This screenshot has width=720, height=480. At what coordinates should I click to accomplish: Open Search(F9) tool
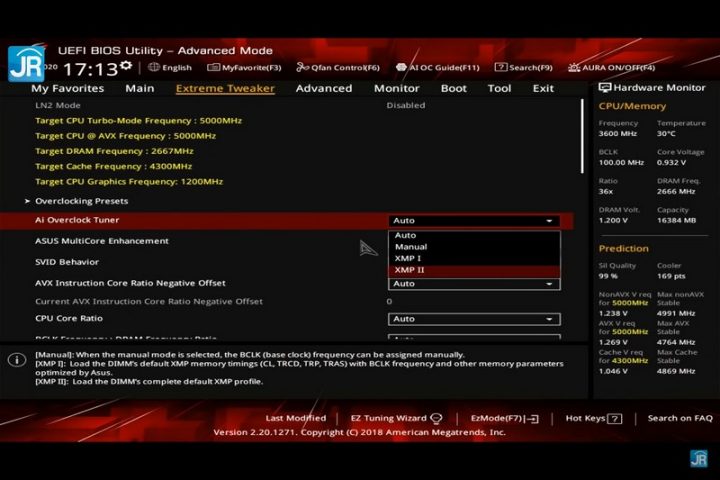pos(523,68)
